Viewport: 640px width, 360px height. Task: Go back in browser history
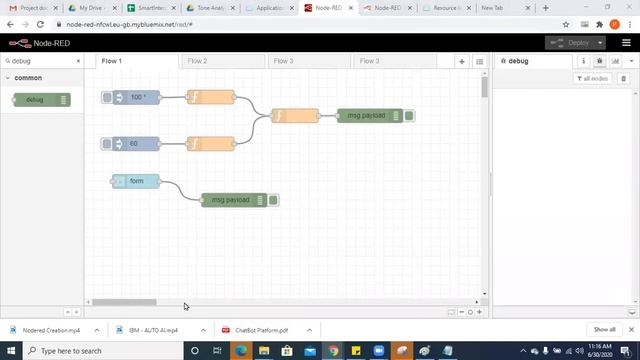tap(10, 24)
